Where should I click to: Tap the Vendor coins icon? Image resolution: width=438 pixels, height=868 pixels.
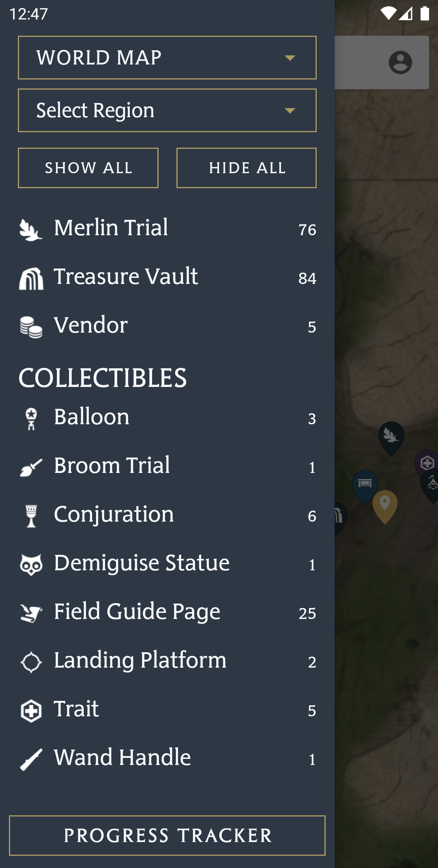31,327
